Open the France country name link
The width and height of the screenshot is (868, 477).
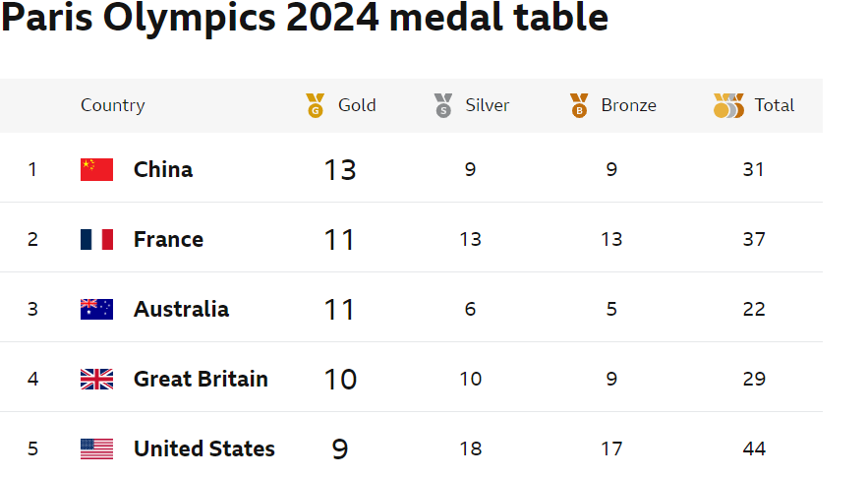(x=169, y=239)
